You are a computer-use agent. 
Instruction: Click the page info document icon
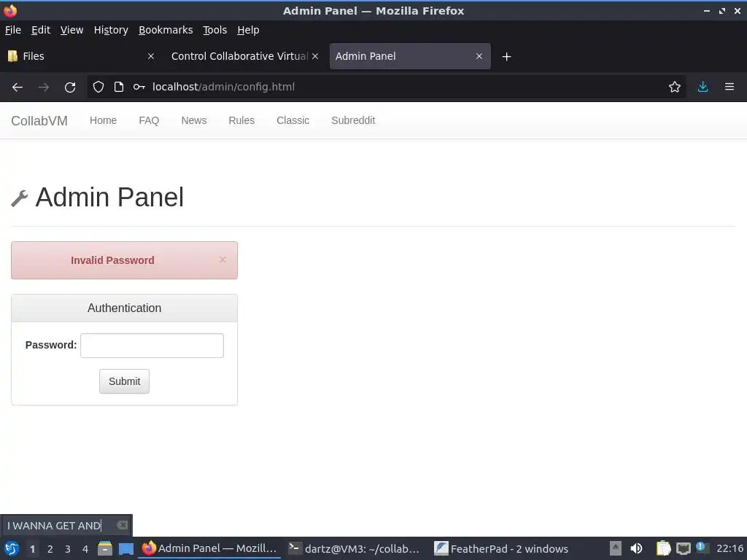(x=119, y=87)
